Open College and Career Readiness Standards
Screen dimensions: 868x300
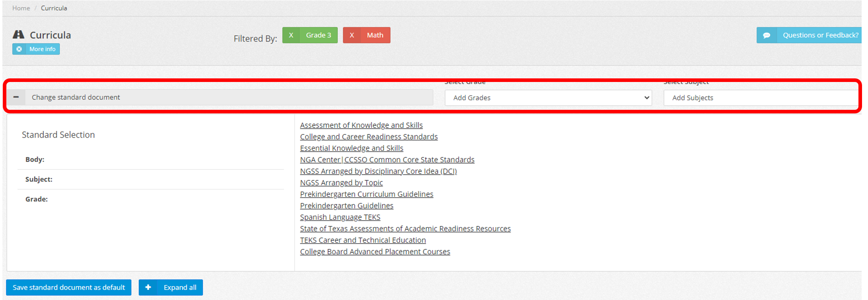pyautogui.click(x=369, y=137)
